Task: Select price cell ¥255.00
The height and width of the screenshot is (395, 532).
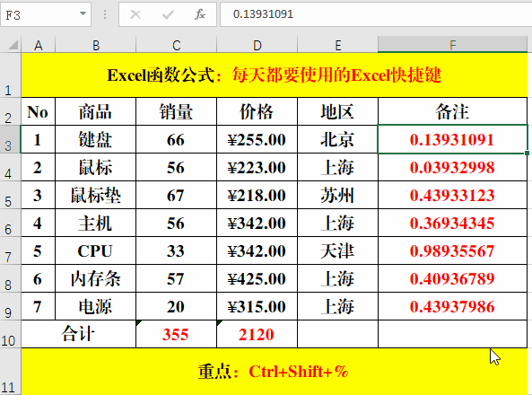Action: point(257,139)
